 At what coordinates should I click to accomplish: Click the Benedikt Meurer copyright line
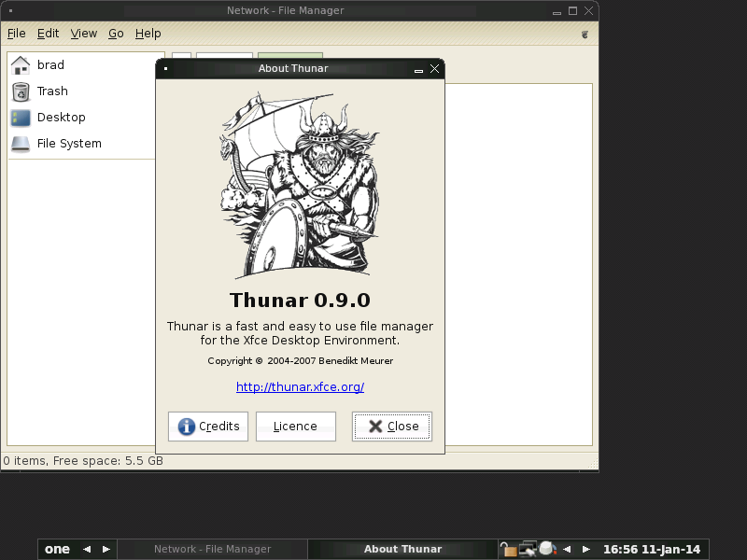click(x=300, y=361)
